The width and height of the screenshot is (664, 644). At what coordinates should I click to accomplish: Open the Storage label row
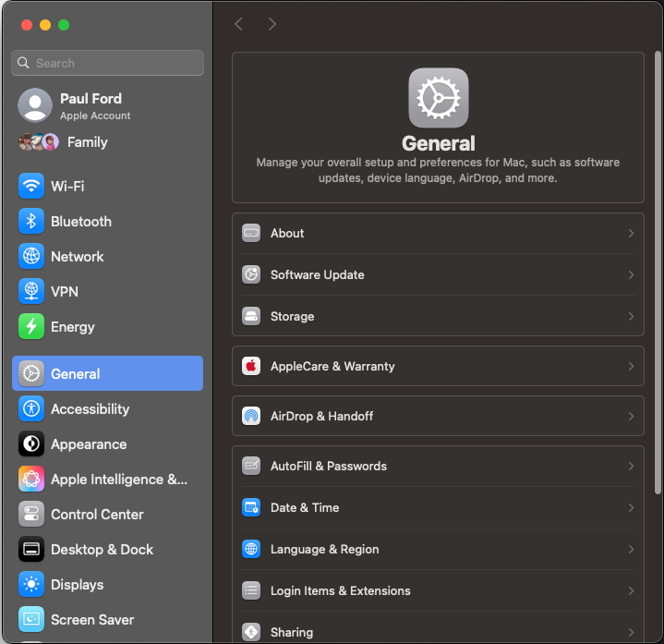pos(438,316)
